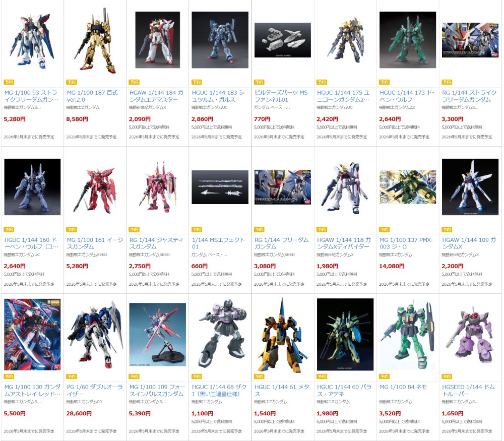504x441 pixels.
Task: Select the HGUC 1/144 68 ザクI thumbnail
Action: point(220,334)
